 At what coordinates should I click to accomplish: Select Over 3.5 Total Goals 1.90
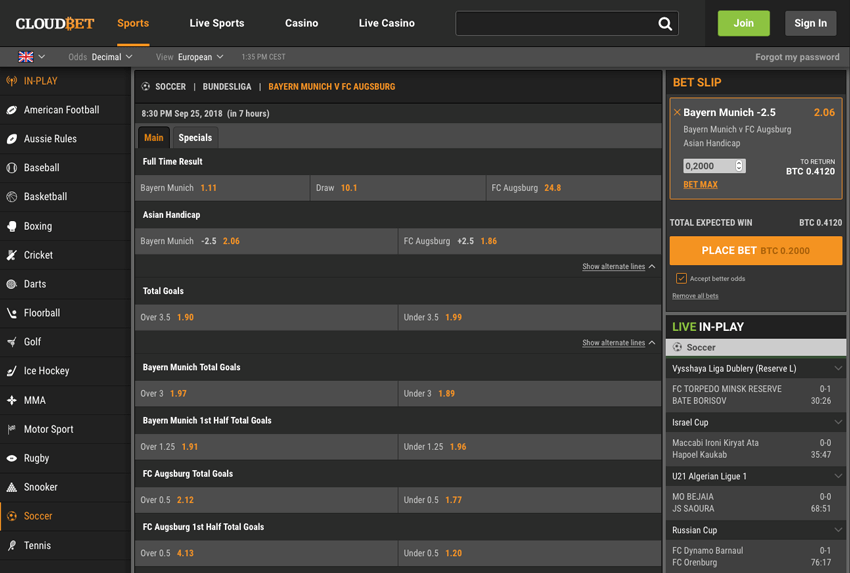coord(266,317)
